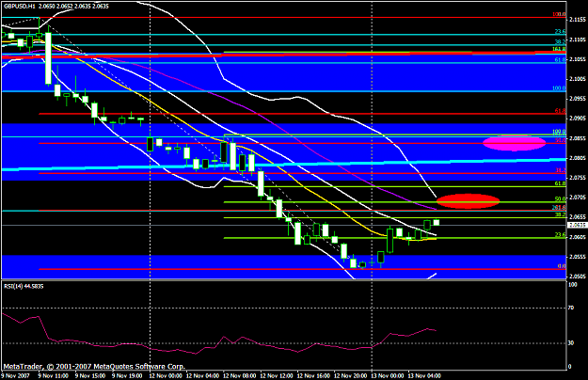Click the 12 Nov 04:00 time label
This screenshot has height=380, width=588.
click(x=202, y=375)
